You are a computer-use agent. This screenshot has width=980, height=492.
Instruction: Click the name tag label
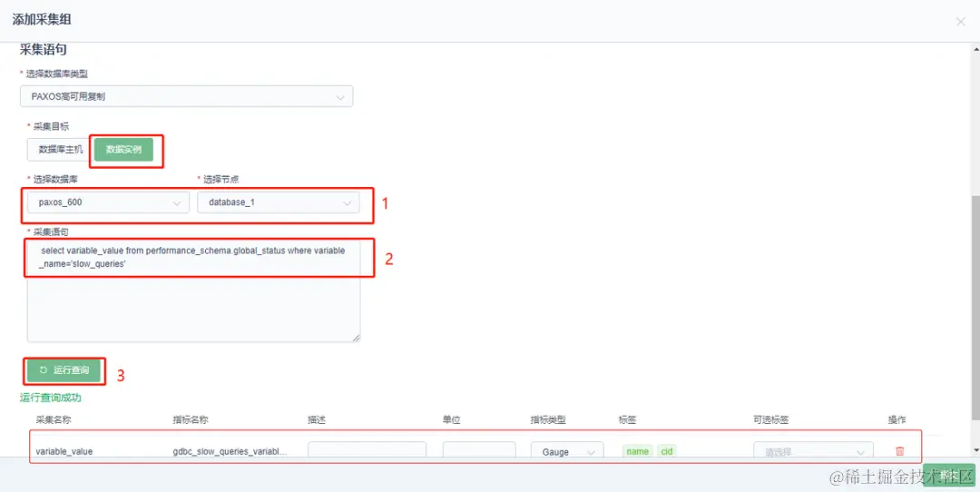coord(638,451)
